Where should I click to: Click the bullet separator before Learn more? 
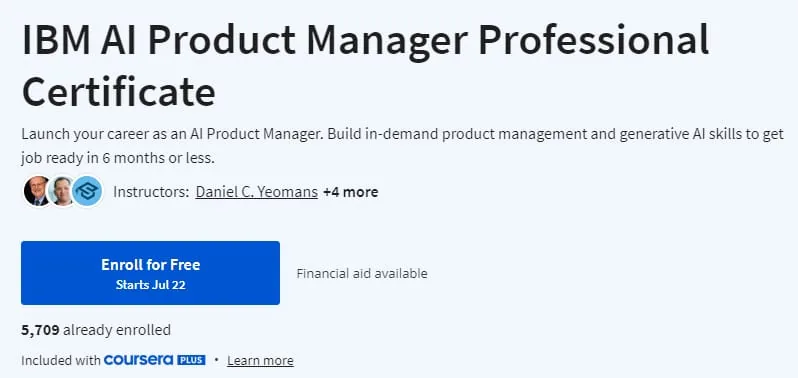tap(216, 360)
